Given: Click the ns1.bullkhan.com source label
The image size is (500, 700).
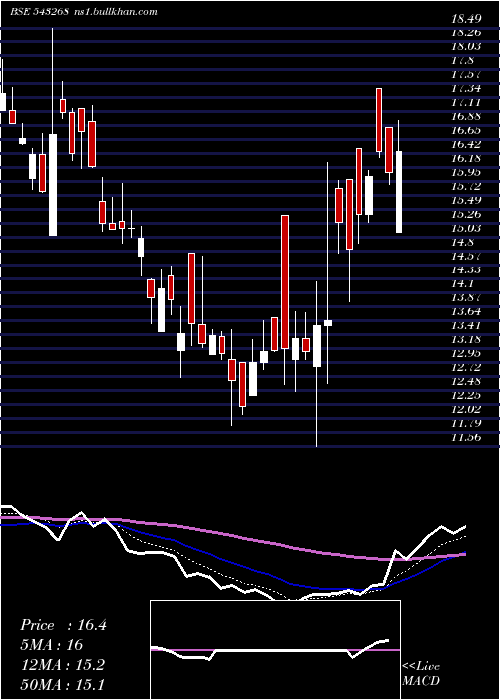Looking at the screenshot, I should click(115, 12).
